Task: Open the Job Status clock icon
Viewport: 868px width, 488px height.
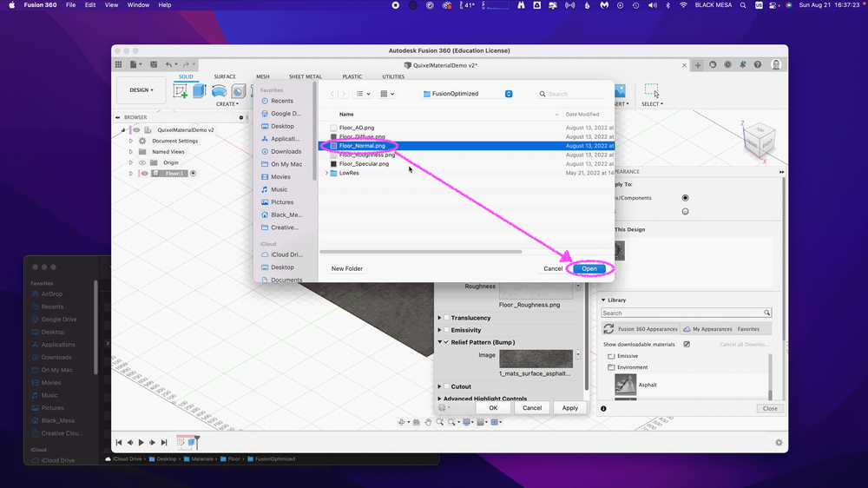Action: (x=728, y=65)
